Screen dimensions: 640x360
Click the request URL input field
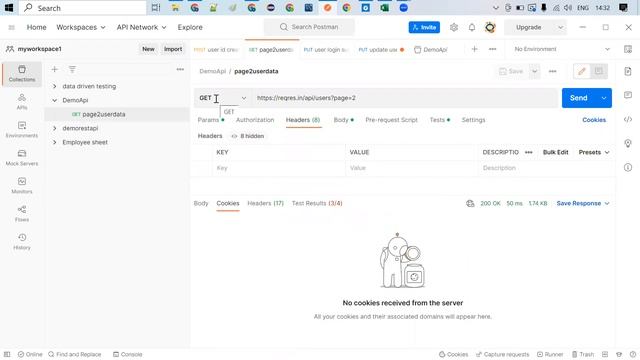click(404, 98)
